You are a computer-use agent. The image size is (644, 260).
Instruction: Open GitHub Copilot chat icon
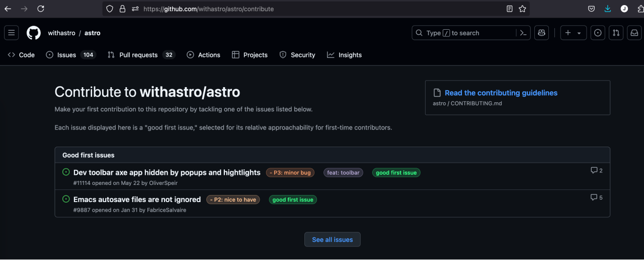pos(541,33)
